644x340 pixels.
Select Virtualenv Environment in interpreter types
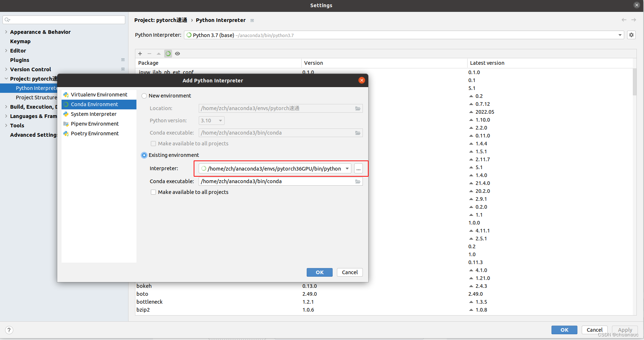(x=99, y=95)
